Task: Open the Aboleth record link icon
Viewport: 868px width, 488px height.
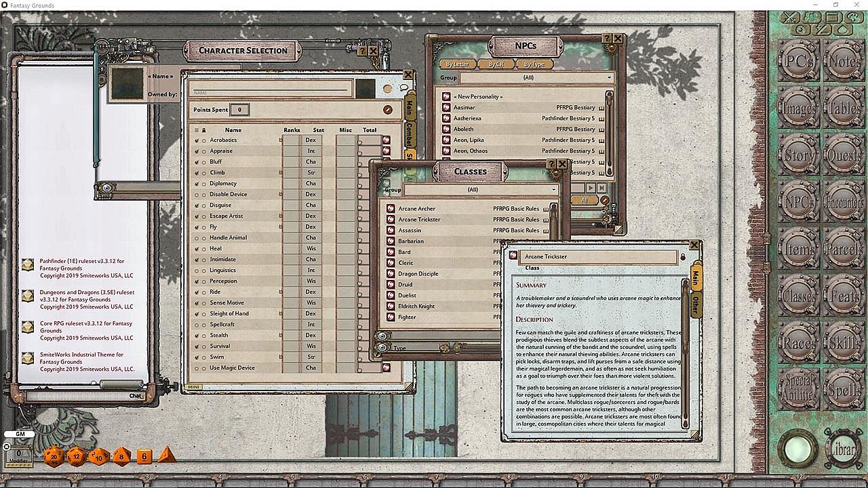Action: (446, 129)
